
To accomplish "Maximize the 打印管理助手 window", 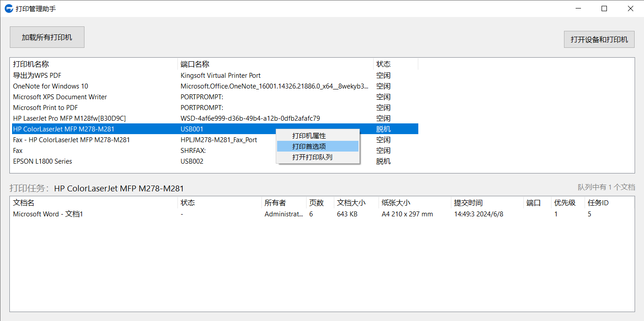I will (x=604, y=8).
